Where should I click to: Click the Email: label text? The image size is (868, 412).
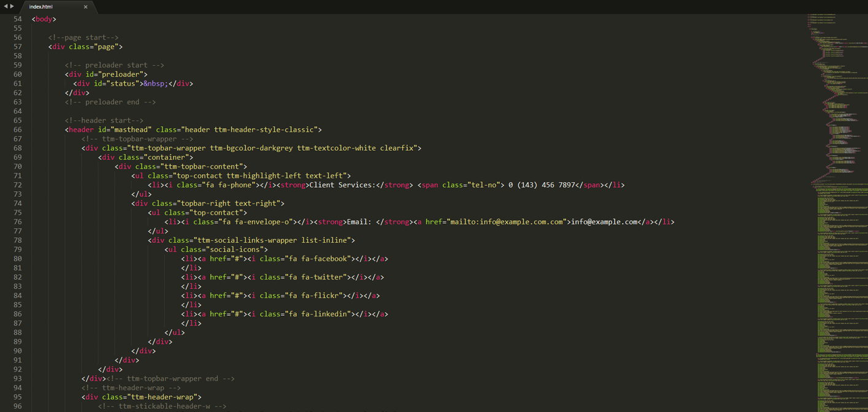(x=359, y=221)
